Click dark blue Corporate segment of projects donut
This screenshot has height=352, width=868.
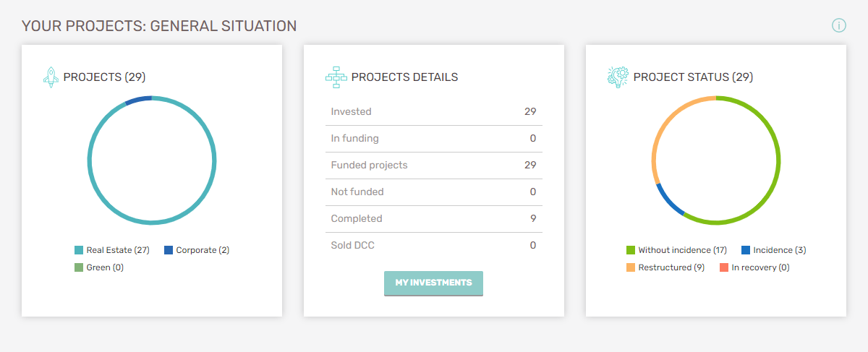(x=138, y=100)
